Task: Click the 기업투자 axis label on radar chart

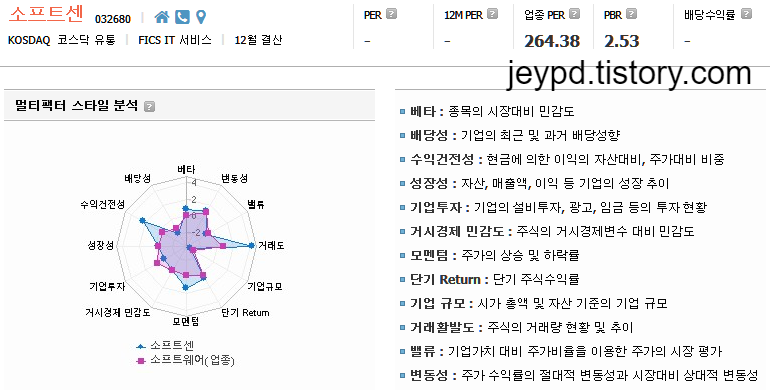Action: tap(107, 286)
